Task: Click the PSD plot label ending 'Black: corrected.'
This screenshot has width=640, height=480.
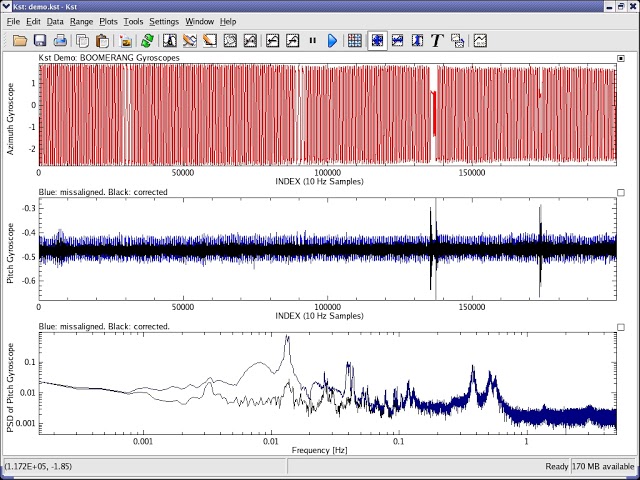Action: point(104,327)
